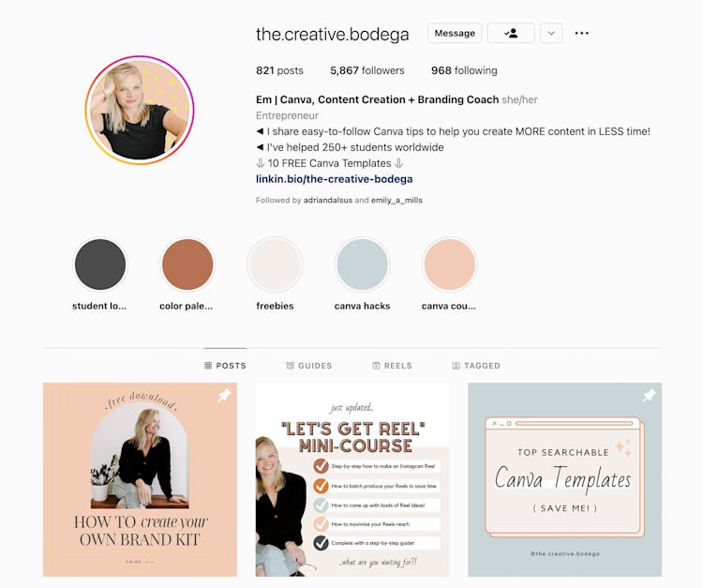Open the "color pale..." highlight circle
The width and height of the screenshot is (703, 588).
click(x=187, y=264)
